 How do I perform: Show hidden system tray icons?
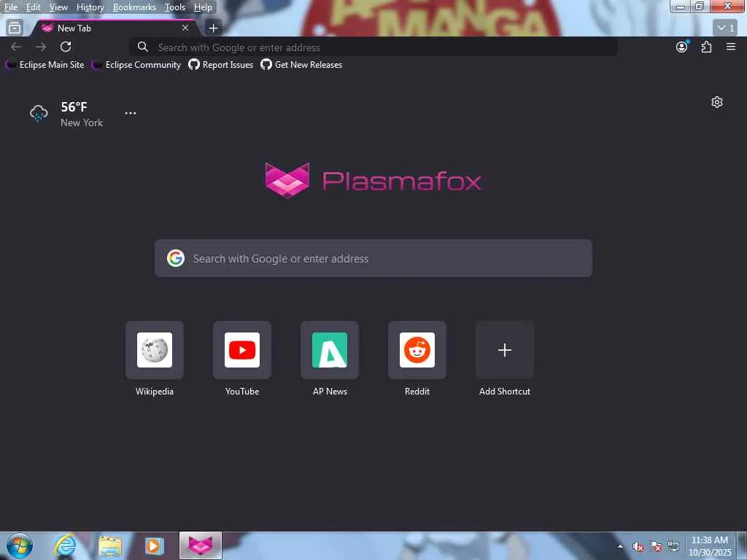pos(620,547)
